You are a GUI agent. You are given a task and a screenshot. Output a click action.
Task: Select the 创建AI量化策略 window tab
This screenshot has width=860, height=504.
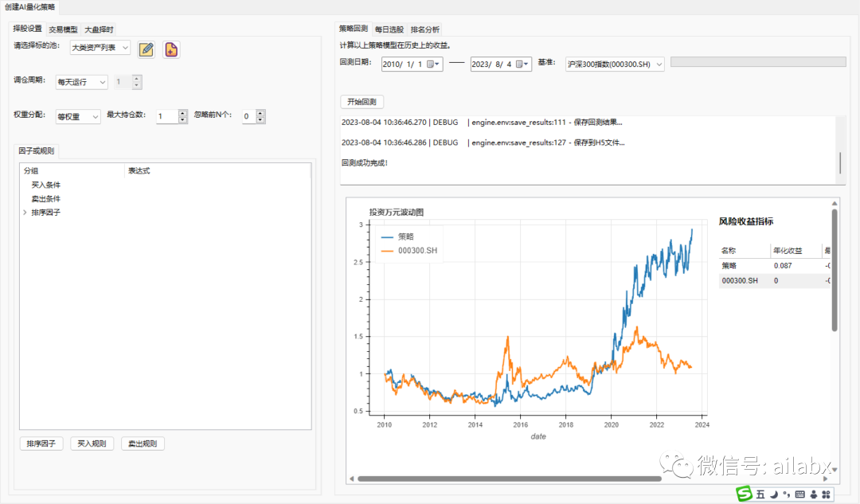[x=29, y=7]
